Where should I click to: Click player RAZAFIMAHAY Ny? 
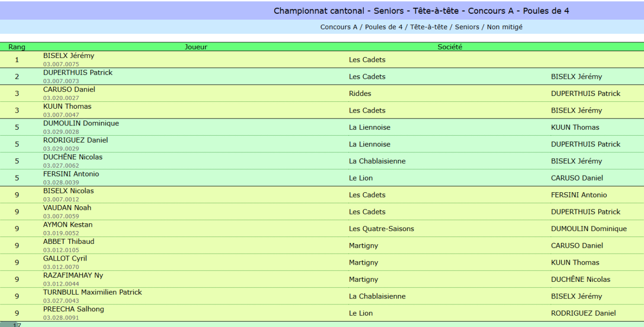pyautogui.click(x=73, y=275)
